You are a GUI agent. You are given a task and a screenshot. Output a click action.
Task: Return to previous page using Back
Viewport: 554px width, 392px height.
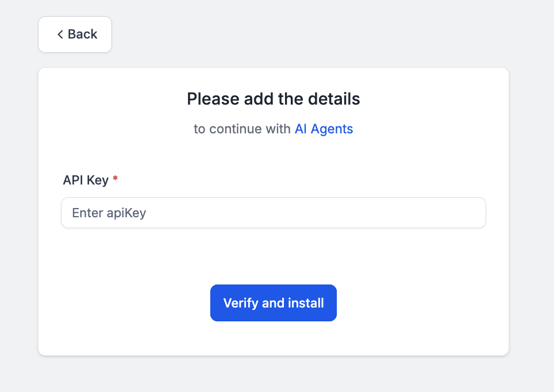75,34
